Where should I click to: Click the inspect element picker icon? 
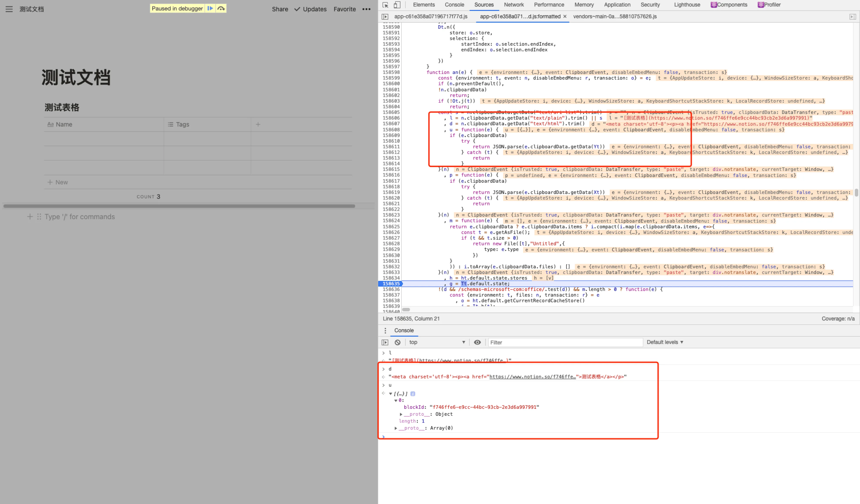(385, 5)
